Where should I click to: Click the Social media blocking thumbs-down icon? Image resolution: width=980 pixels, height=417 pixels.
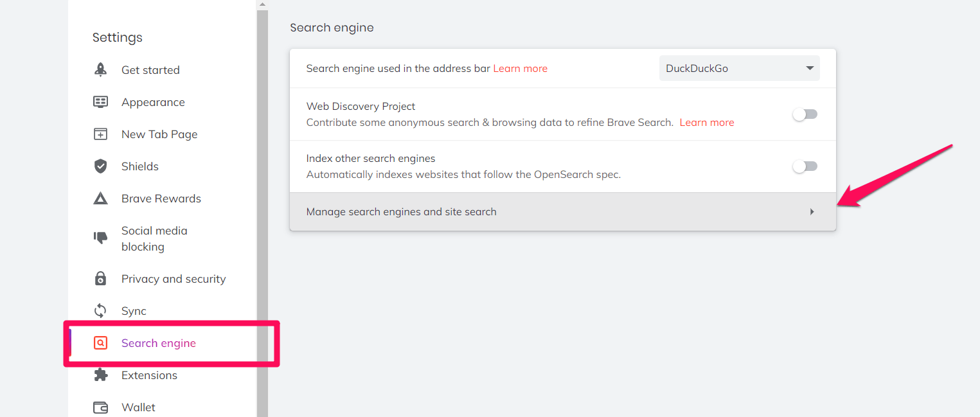100,238
